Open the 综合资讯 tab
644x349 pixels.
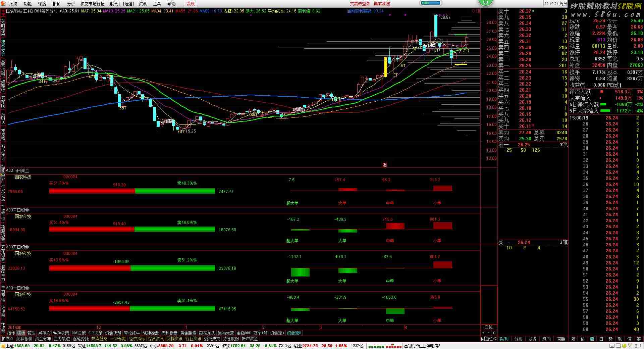point(156,339)
